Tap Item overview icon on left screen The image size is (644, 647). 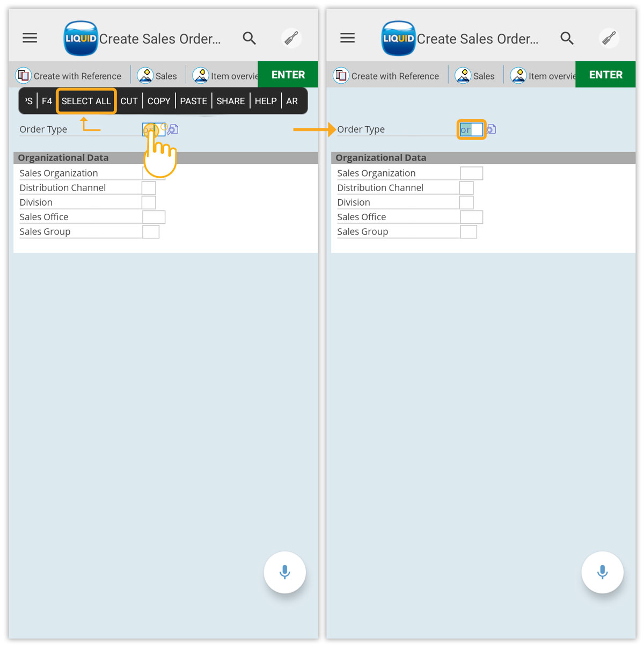201,76
